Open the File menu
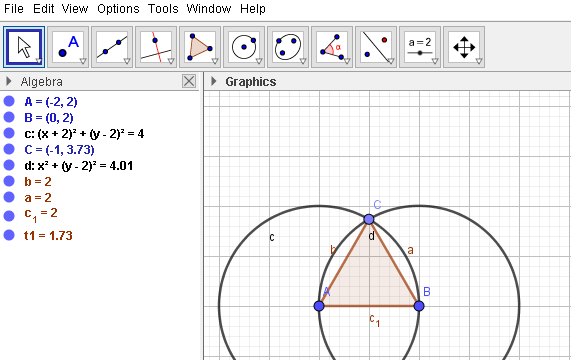Screen dimensions: 571x360 [14, 8]
